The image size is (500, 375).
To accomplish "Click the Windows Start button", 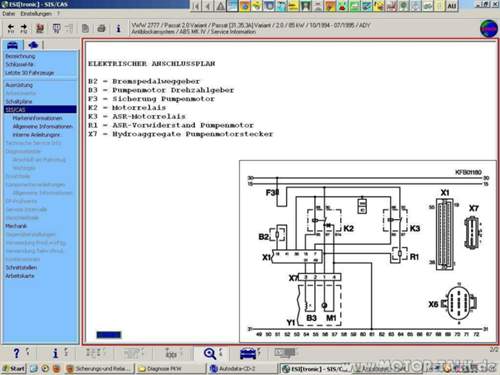I will (x=14, y=368).
